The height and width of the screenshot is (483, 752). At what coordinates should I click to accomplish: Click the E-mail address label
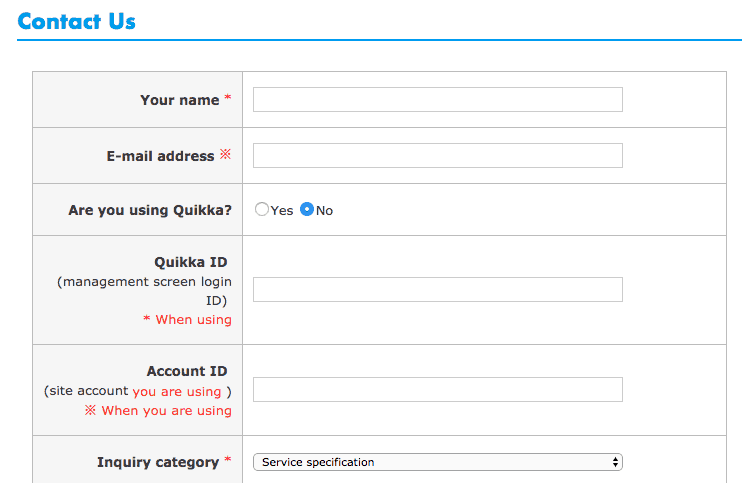pos(160,156)
